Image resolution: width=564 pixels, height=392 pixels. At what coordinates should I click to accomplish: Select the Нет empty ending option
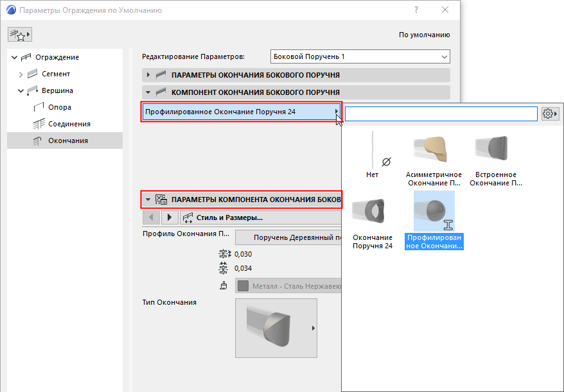point(373,155)
